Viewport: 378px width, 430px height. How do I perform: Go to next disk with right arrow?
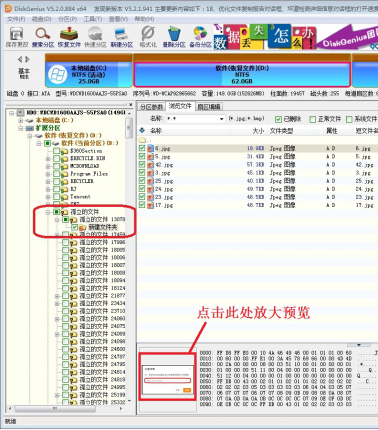tap(27, 59)
